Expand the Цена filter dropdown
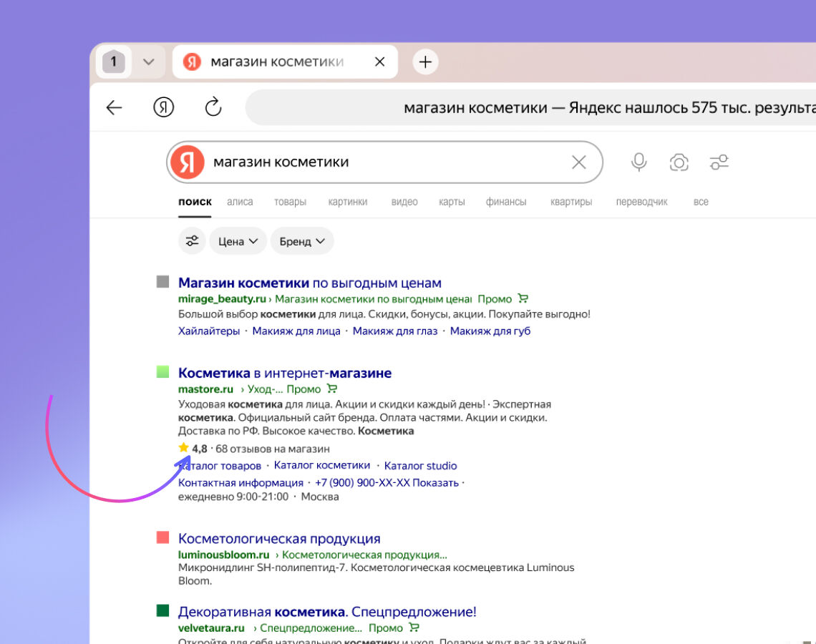Viewport: 816px width, 644px height. click(x=238, y=241)
